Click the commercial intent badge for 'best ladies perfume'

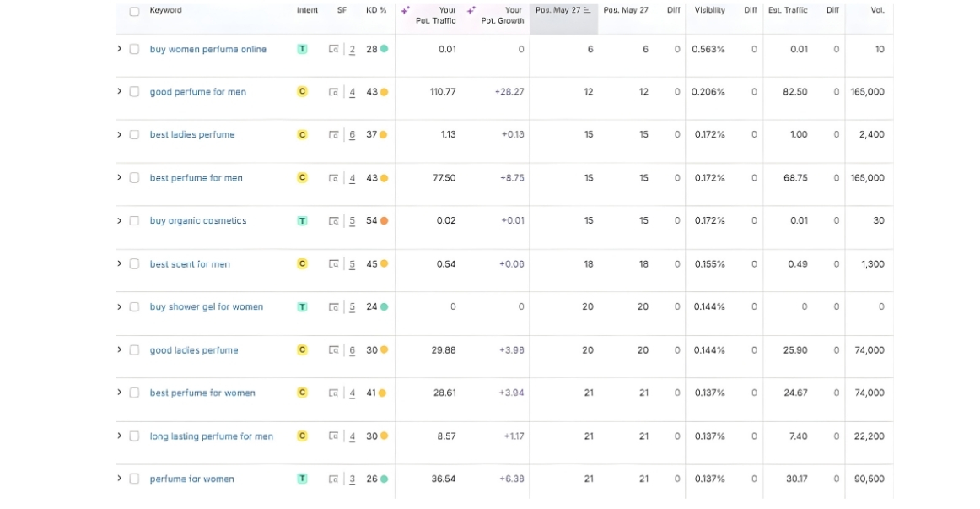(x=302, y=135)
